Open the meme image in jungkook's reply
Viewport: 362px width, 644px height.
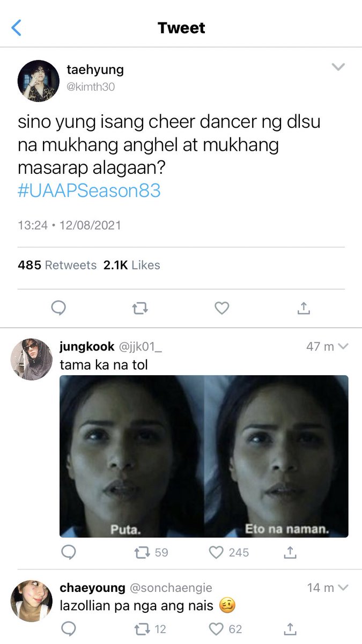(204, 456)
